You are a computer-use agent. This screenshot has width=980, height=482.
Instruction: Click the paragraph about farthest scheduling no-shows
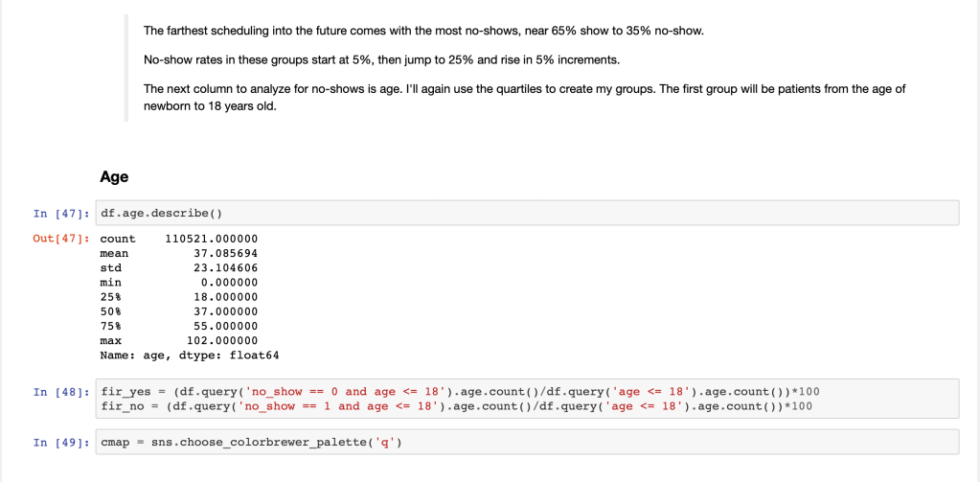422,32
